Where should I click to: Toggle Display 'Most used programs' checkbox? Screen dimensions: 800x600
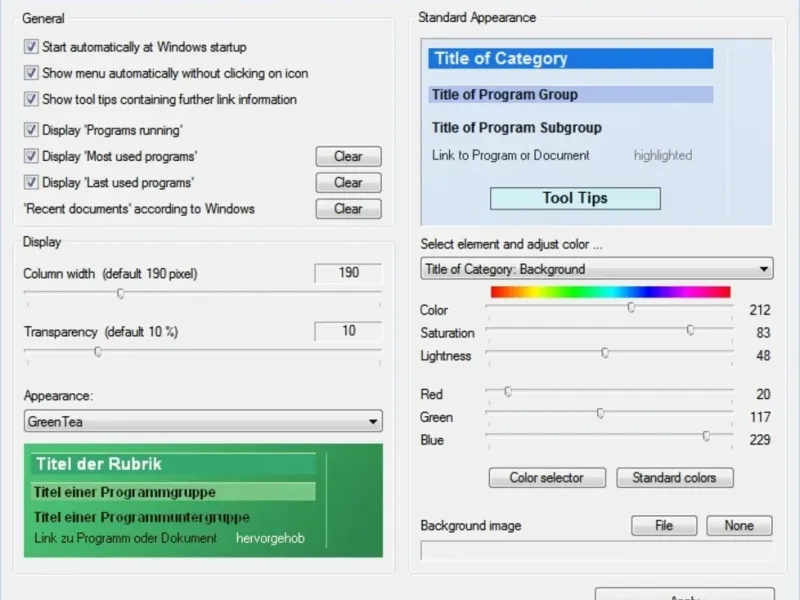tap(31, 156)
